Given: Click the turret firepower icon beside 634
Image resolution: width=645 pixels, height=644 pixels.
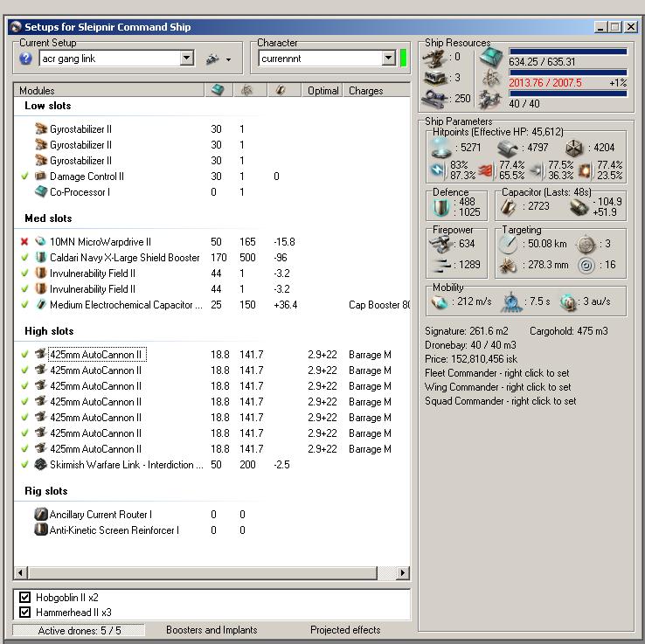Looking at the screenshot, I should (440, 244).
